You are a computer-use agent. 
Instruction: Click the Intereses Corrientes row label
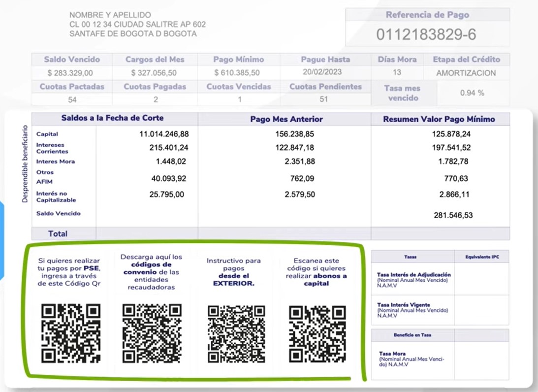[52, 148]
